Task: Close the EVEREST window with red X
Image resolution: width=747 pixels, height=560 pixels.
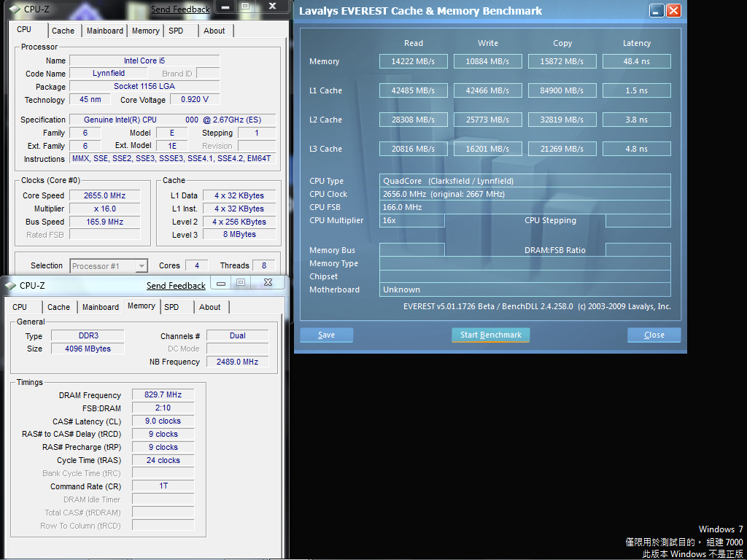Action: tap(673, 10)
